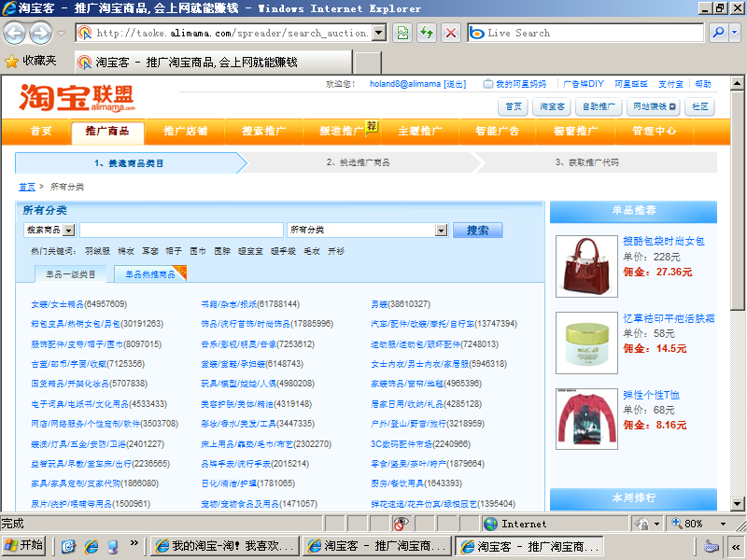
Task: Click the 首页 orange nav tab
Action: coord(40,131)
